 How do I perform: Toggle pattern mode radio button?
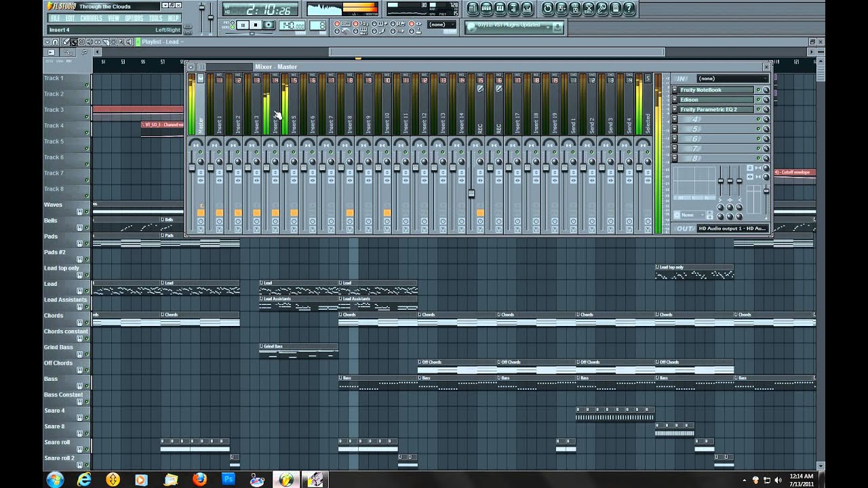(x=232, y=22)
